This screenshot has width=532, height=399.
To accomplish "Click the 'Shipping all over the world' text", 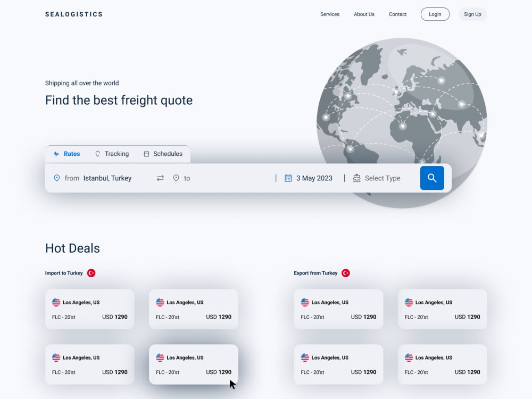I will click(82, 83).
